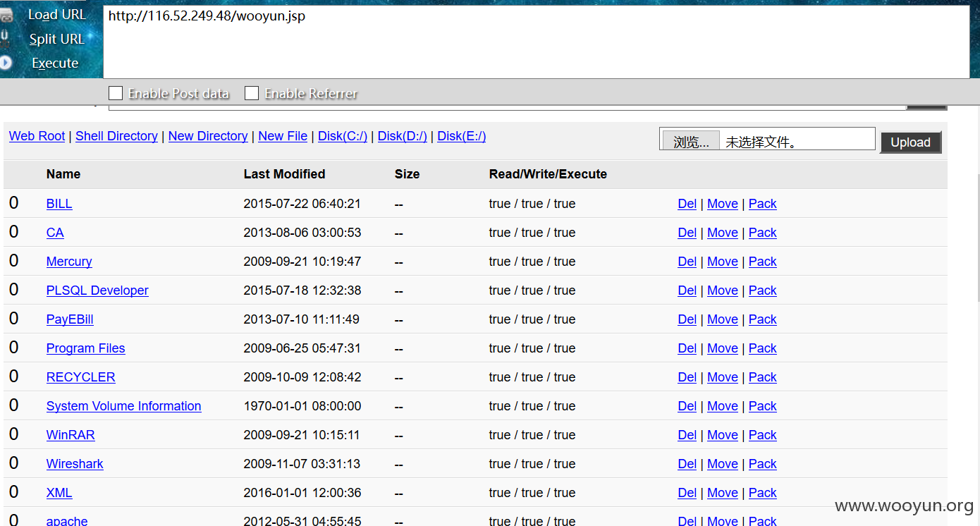This screenshot has width=980, height=526.
Task: Open the Wireshark folder
Action: [x=75, y=464]
